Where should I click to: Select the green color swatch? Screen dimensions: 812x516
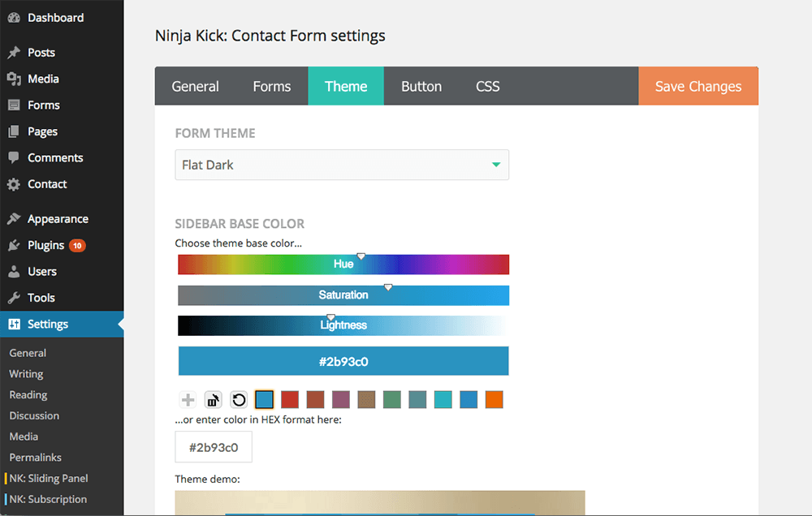point(392,399)
